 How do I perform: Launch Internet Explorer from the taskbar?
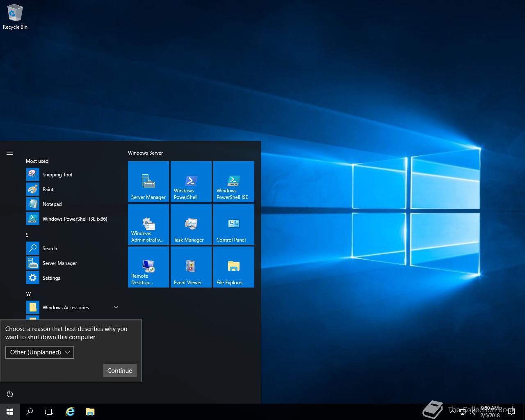70,412
